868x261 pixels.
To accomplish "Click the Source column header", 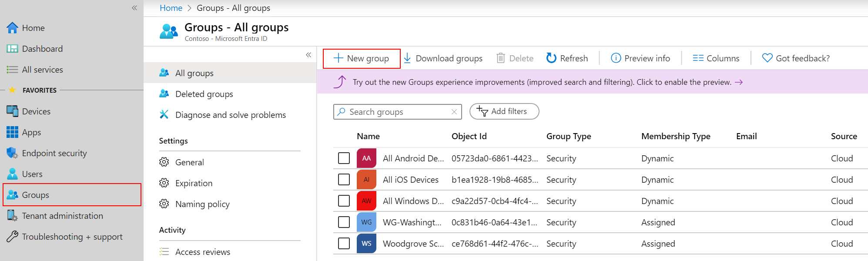I will 844,136.
